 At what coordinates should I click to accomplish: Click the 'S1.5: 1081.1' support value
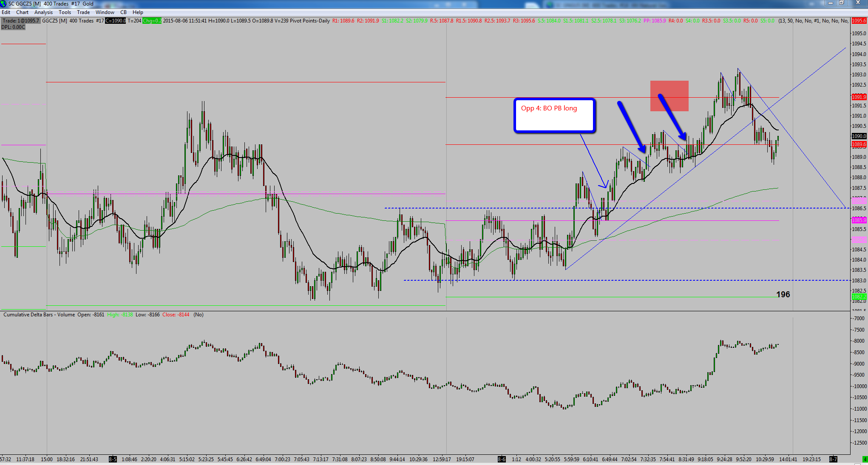576,21
